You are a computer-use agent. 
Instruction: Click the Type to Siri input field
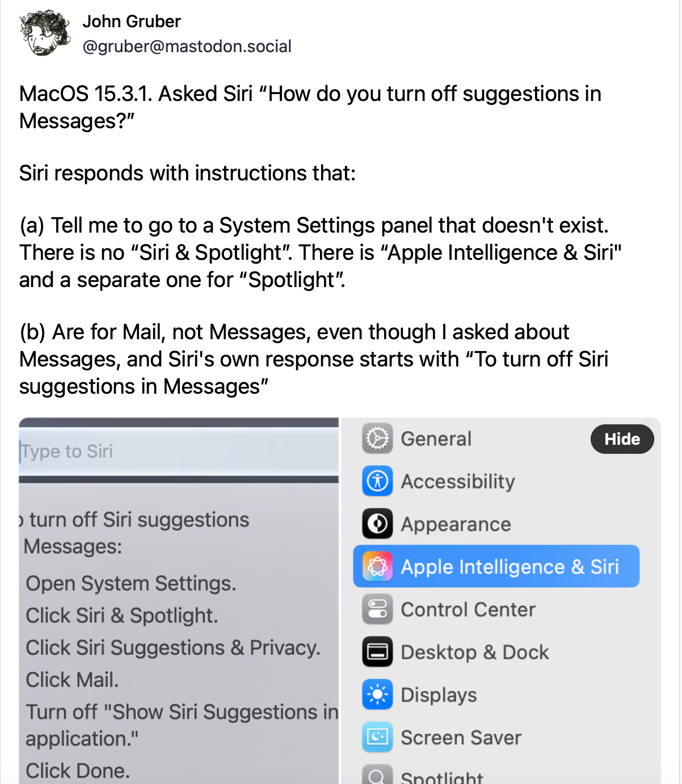point(179,452)
